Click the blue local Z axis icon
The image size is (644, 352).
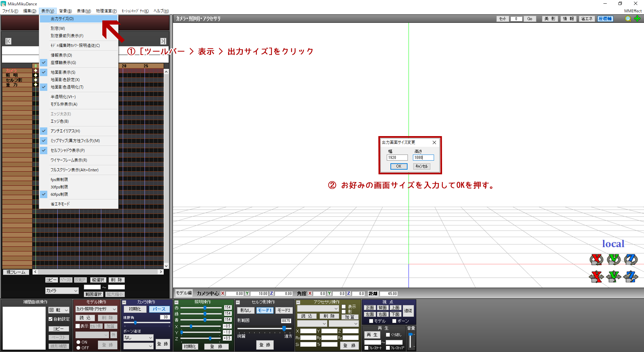(x=630, y=259)
